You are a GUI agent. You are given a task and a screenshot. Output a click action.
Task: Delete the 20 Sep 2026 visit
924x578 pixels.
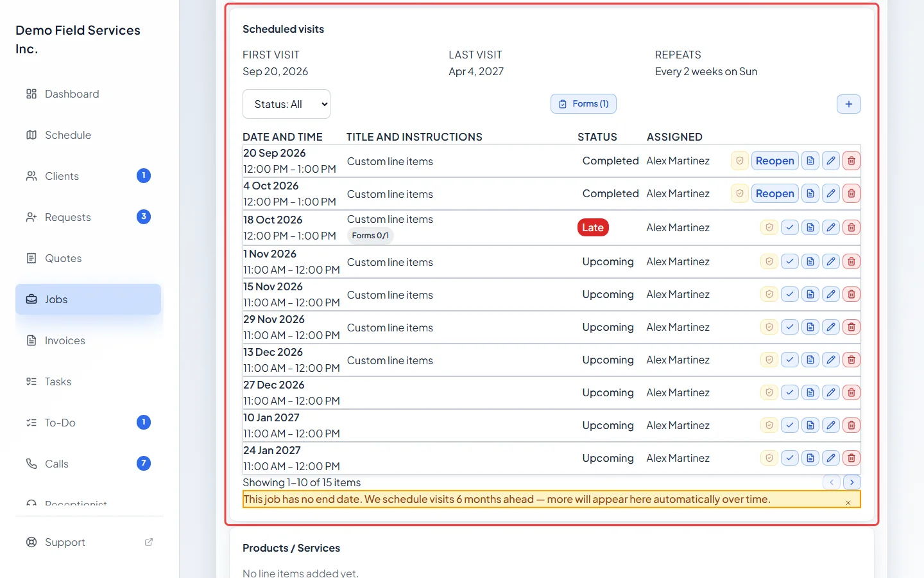(x=851, y=161)
